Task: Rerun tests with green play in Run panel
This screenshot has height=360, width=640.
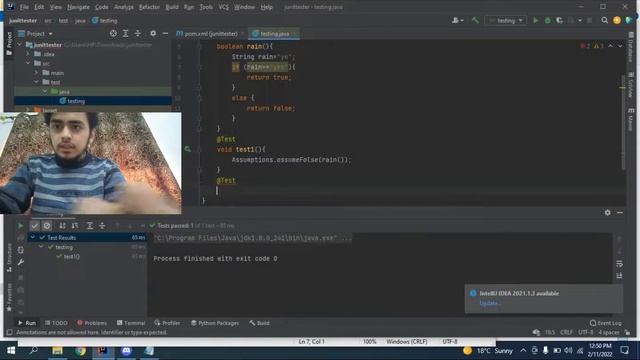Action: (x=20, y=226)
